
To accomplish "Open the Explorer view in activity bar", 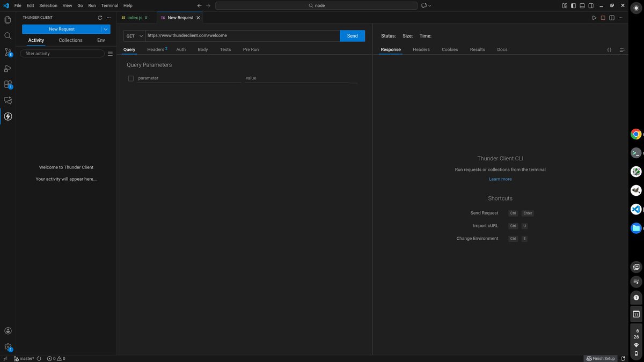I will [x=8, y=20].
